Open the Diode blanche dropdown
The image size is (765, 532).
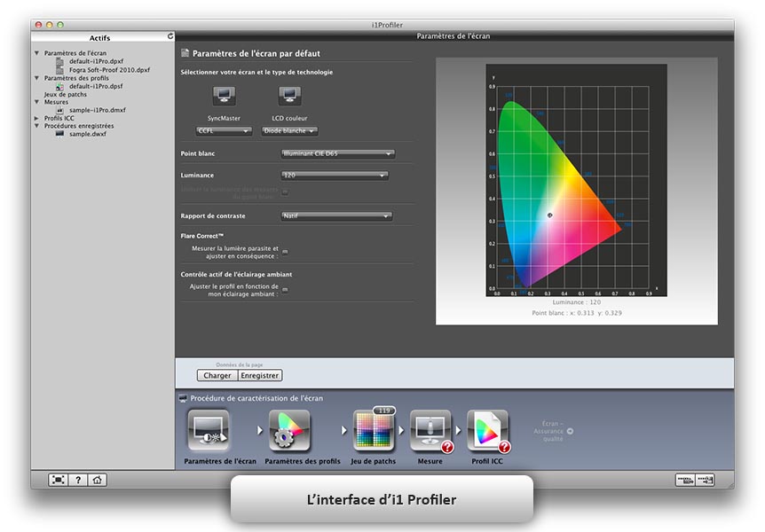289,130
